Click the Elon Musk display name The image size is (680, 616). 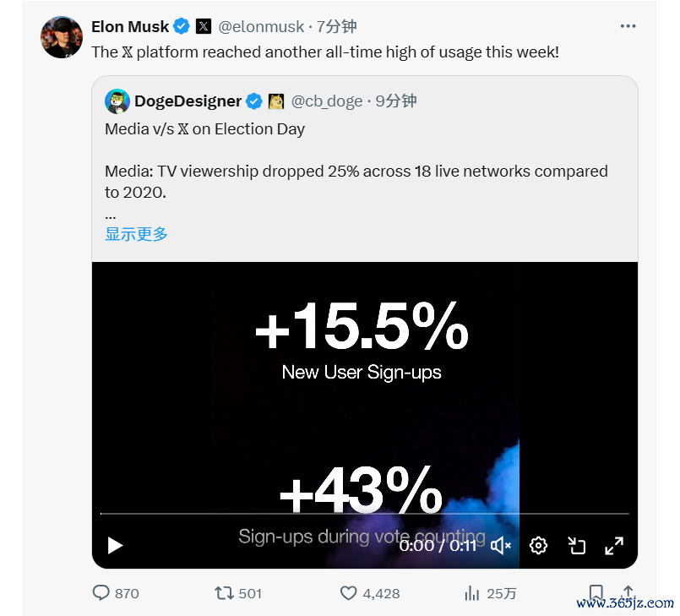click(130, 26)
